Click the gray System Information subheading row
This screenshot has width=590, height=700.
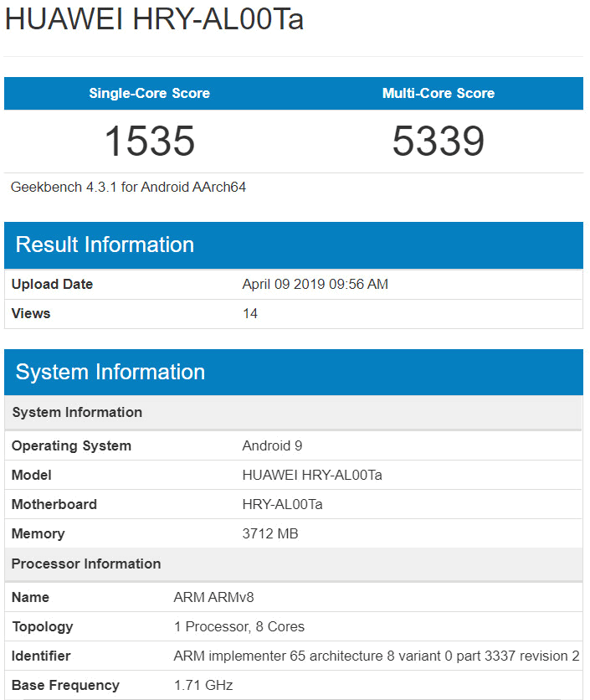294,413
